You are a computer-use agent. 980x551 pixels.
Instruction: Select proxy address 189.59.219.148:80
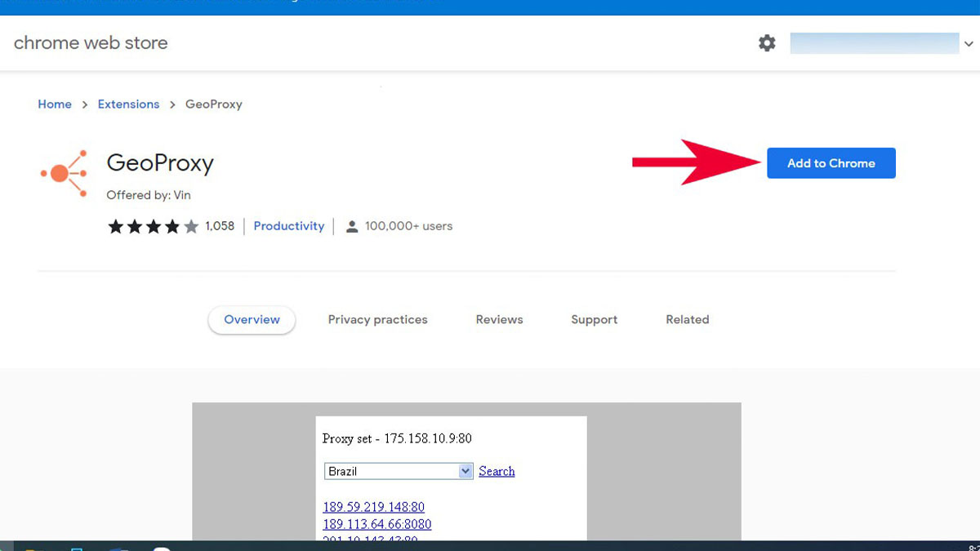(x=373, y=507)
